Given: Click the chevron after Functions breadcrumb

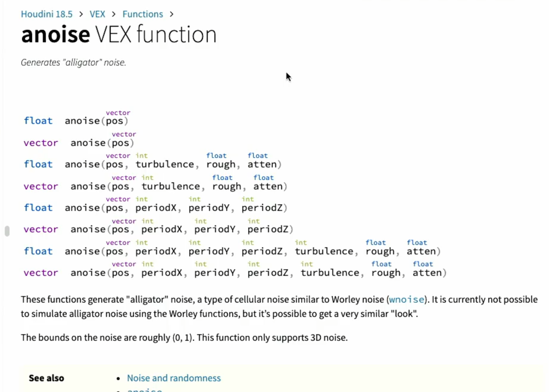Looking at the screenshot, I should [171, 14].
